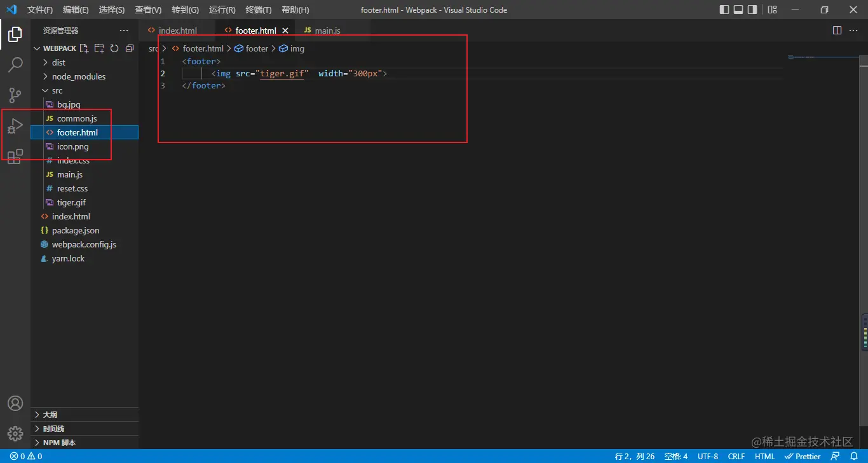Change the UTF-8 file encoding
Image resolution: width=868 pixels, height=463 pixels.
point(708,456)
